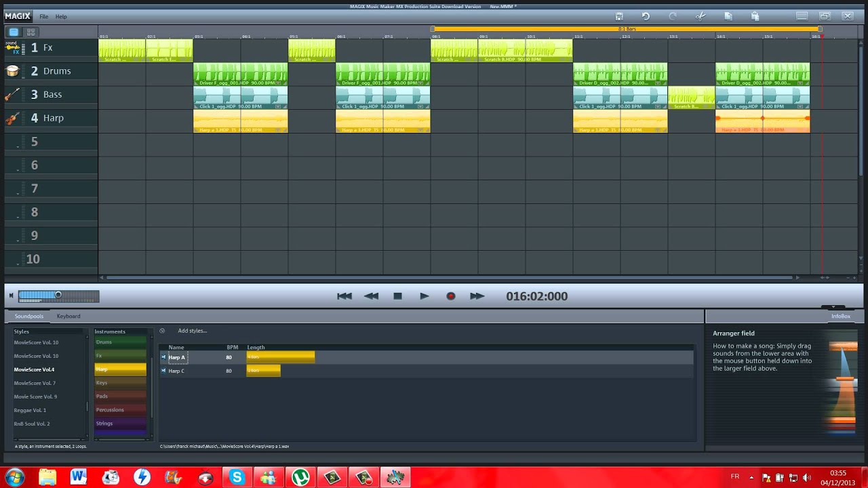
Task: Select the Movie Score Vol. 9 style
Action: [x=36, y=396]
